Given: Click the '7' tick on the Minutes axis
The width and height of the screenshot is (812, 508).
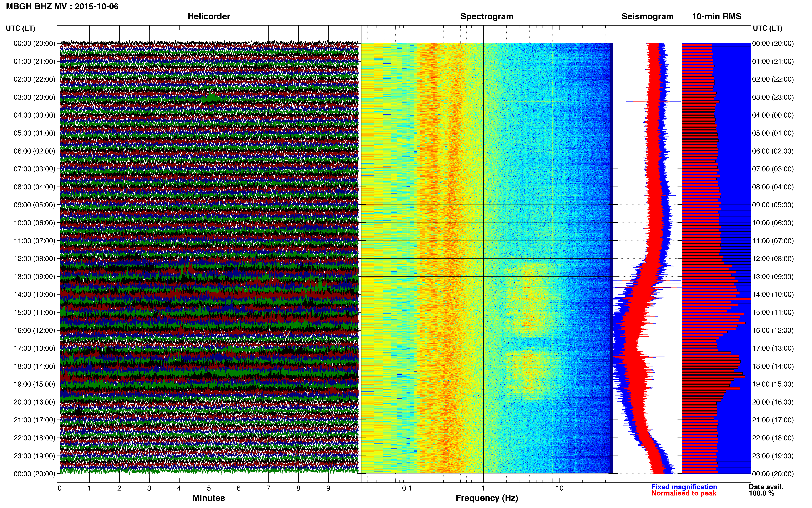Looking at the screenshot, I should pos(269,488).
